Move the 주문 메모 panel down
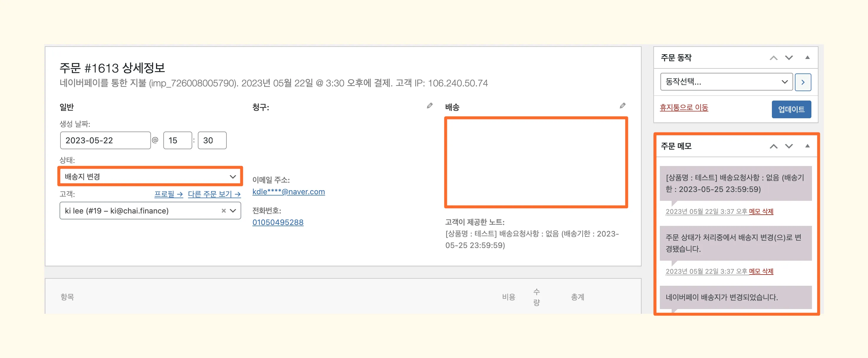 click(789, 146)
